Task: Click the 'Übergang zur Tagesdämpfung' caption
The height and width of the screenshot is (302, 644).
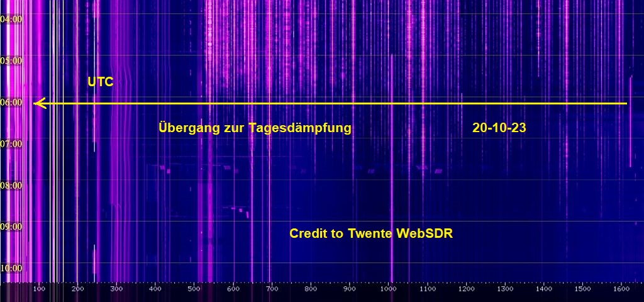Action: (255, 128)
